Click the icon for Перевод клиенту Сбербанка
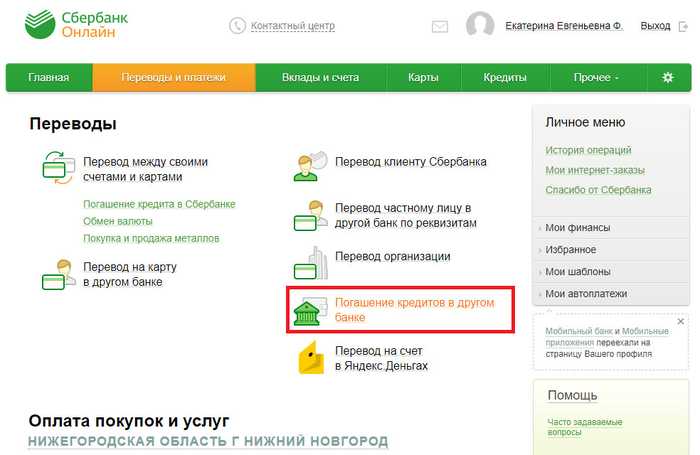The width and height of the screenshot is (700, 455). coord(310,166)
